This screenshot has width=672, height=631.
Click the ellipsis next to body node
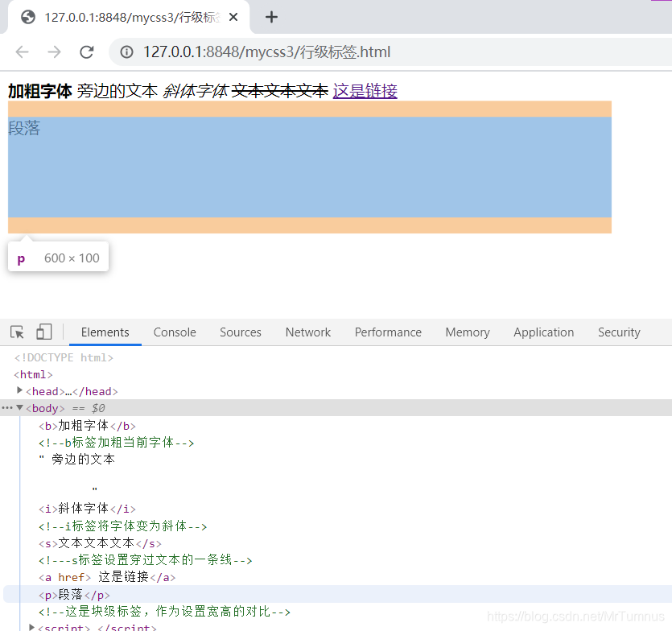(x=7, y=408)
